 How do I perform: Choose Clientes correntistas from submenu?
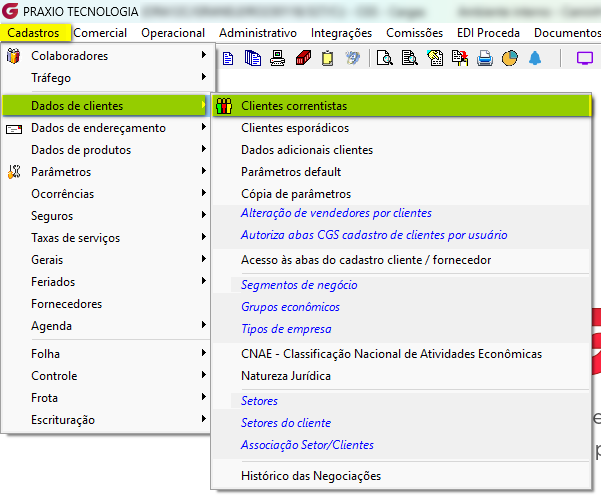pos(401,106)
